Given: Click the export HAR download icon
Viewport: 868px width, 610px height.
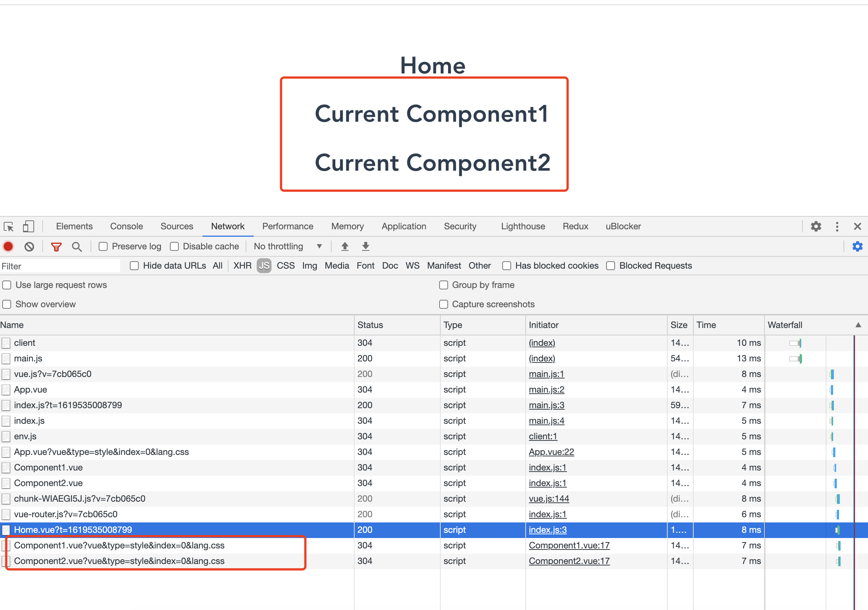Looking at the screenshot, I should click(365, 247).
